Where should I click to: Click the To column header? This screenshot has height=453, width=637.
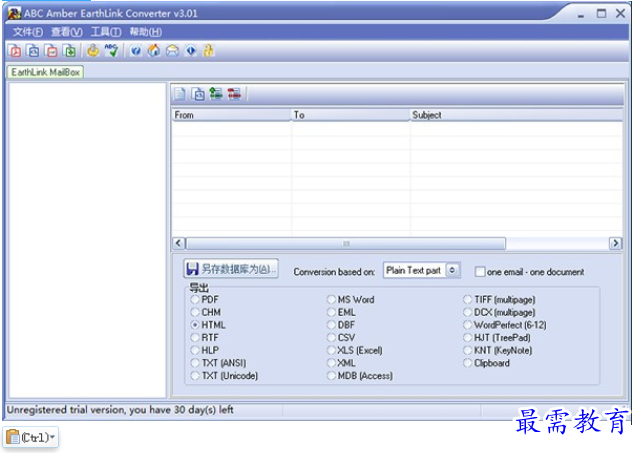click(x=351, y=115)
